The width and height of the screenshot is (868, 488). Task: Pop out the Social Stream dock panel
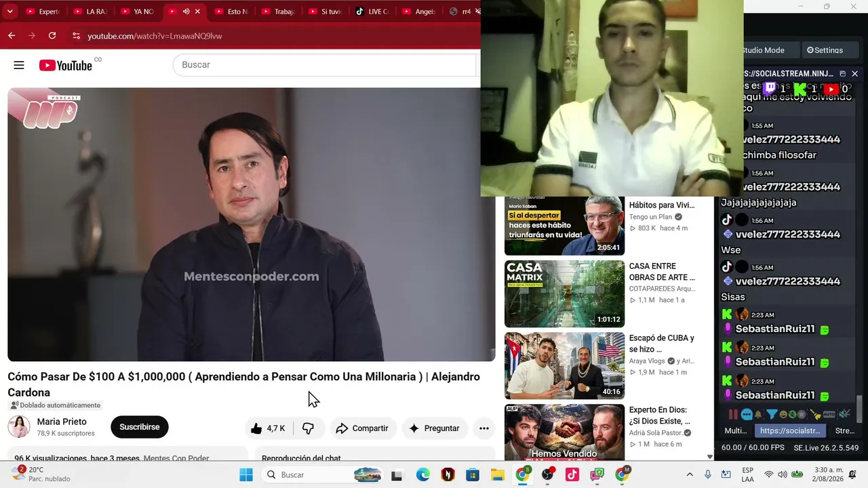tap(842, 73)
